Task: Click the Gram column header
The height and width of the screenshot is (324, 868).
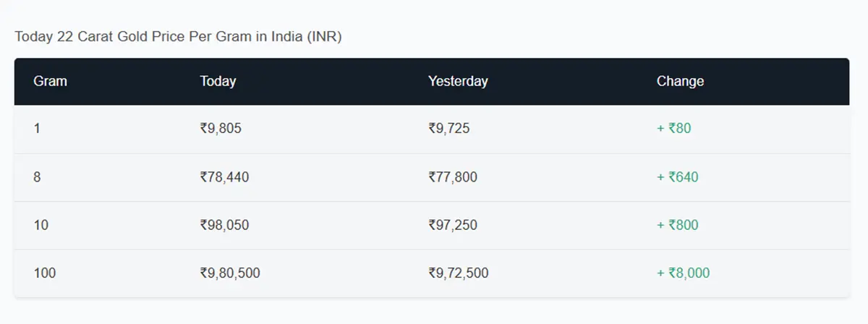Action: pyautogui.click(x=50, y=81)
